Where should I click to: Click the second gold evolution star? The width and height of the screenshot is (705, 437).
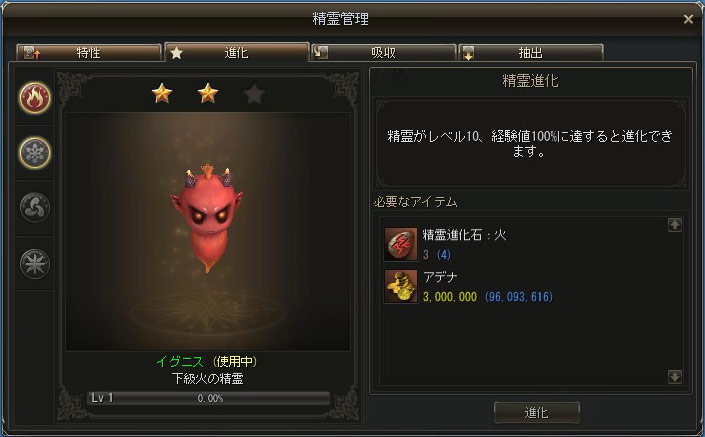point(208,94)
